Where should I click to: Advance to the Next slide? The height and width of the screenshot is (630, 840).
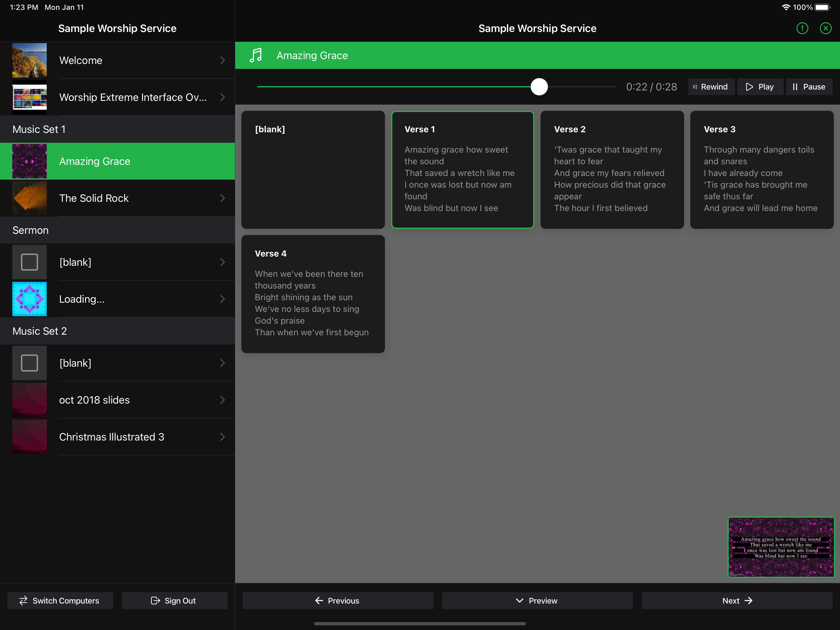click(x=737, y=600)
